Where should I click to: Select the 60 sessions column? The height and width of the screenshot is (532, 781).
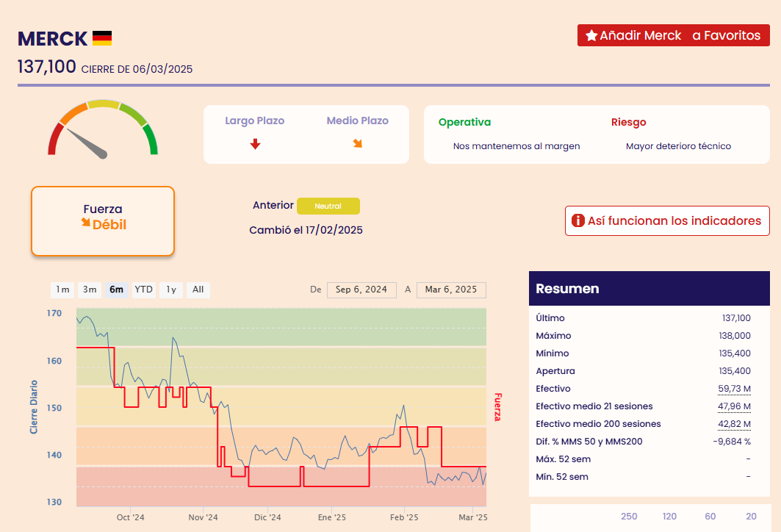click(x=710, y=517)
